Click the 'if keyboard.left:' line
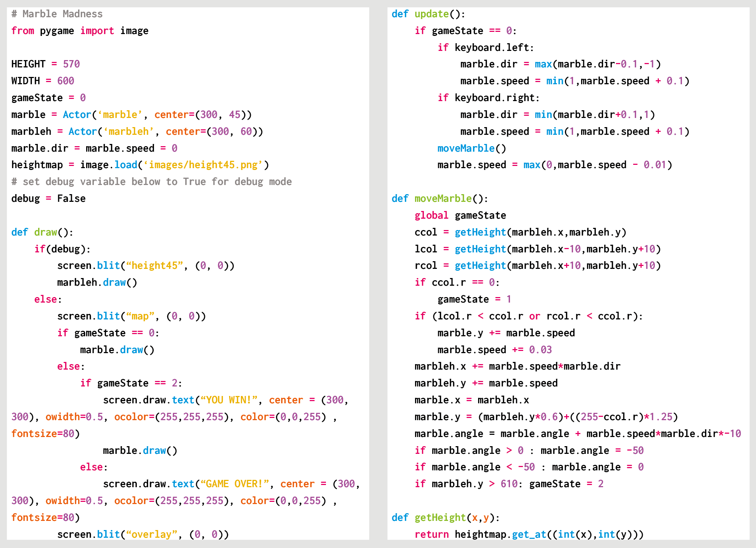The image size is (756, 548). [x=485, y=48]
